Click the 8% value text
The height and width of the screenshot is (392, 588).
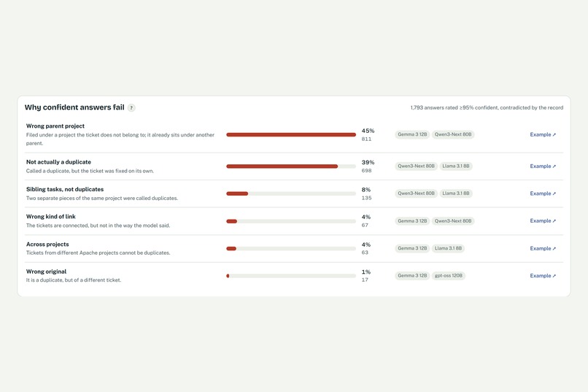click(x=366, y=190)
